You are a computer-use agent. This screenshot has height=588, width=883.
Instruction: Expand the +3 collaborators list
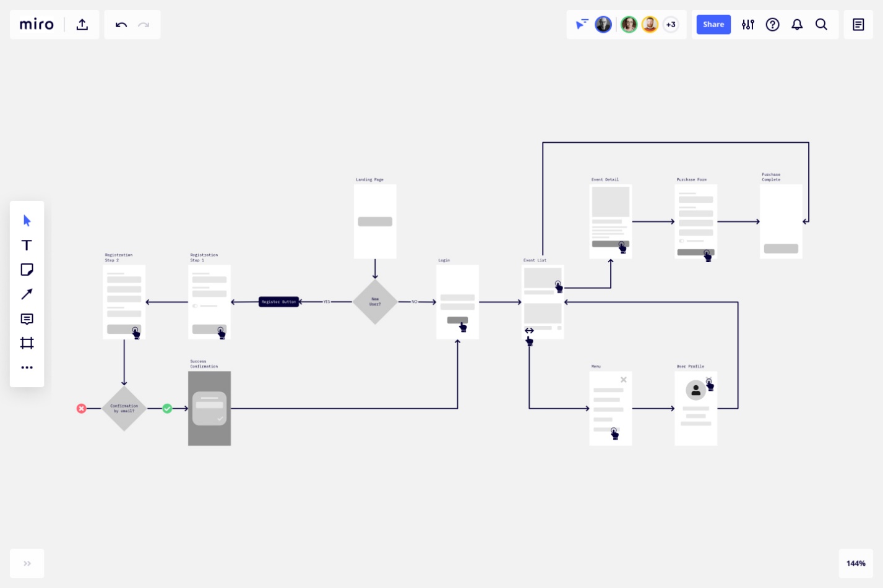(x=671, y=25)
